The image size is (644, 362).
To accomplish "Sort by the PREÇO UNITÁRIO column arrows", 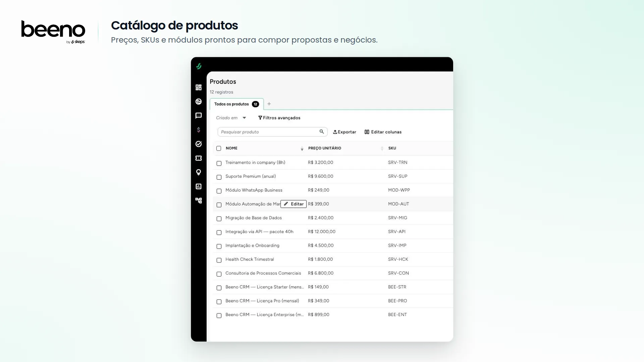I will (x=382, y=148).
